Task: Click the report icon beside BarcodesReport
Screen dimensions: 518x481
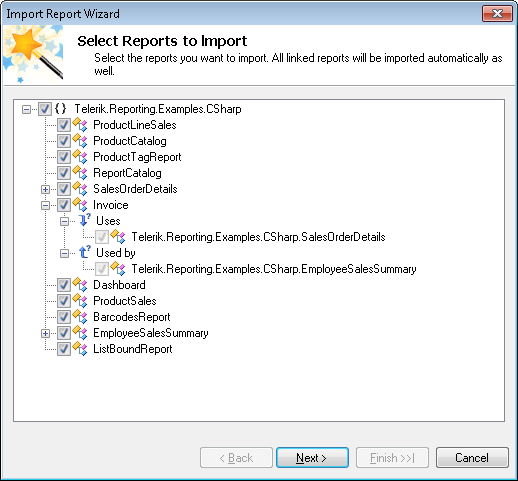Action: (x=80, y=317)
